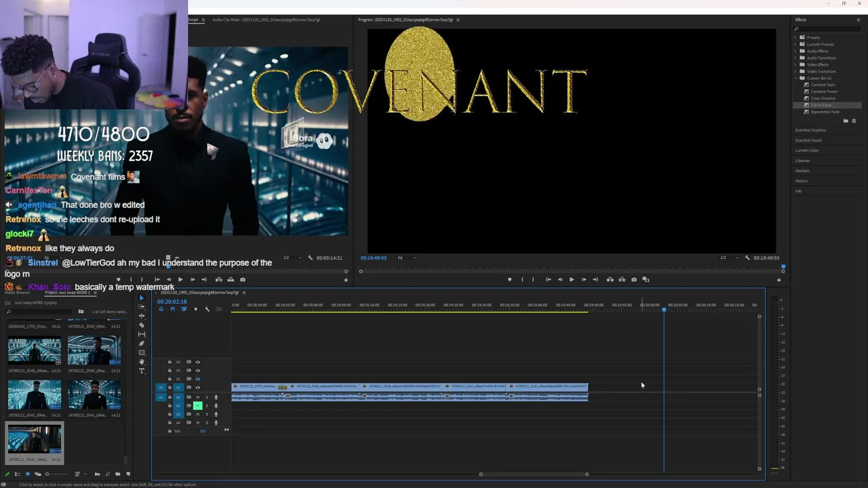The width and height of the screenshot is (868, 488).
Task: Open timeline display settings wrench
Action: pyautogui.click(x=207, y=309)
